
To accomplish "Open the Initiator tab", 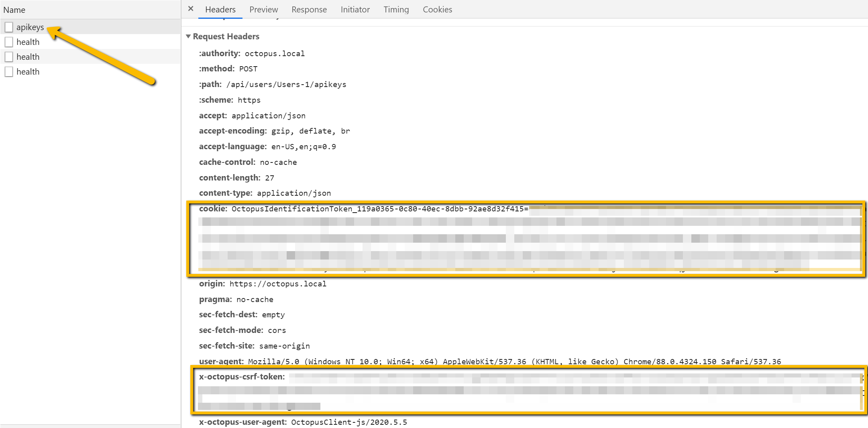I will (355, 9).
